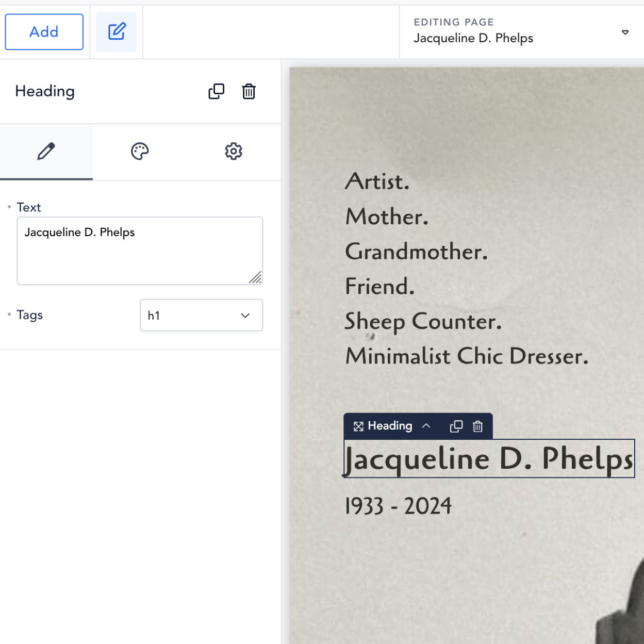Duplicate the heading using the floating toolbar icon

456,426
